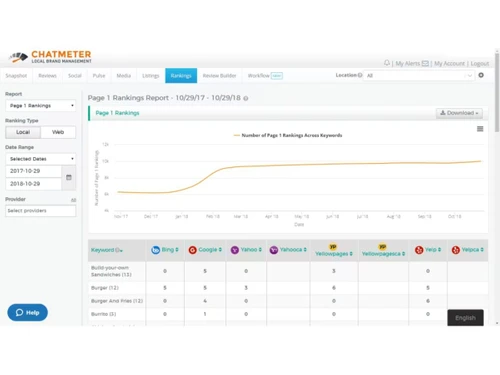500x375 pixels.
Task: Click the Google provider icon
Action: coord(192,250)
